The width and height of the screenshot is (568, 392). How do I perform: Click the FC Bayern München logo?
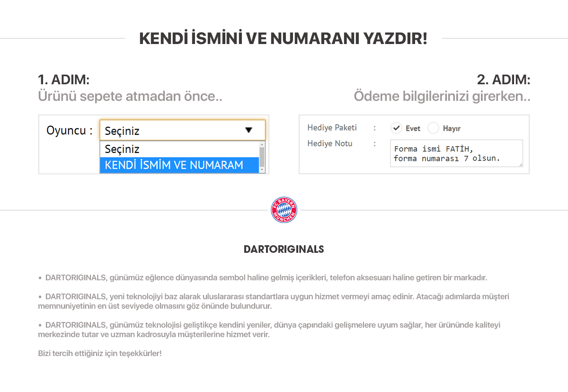point(284,210)
